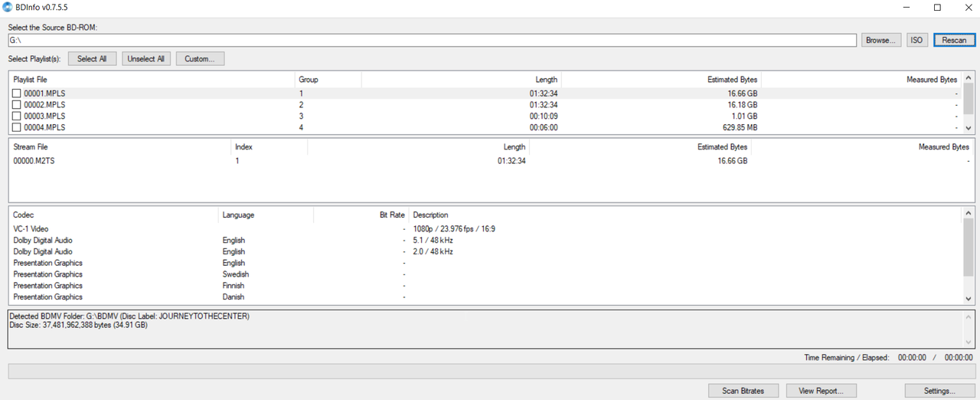Open the Custom... playlist dialog
The width and height of the screenshot is (980, 400).
200,58
